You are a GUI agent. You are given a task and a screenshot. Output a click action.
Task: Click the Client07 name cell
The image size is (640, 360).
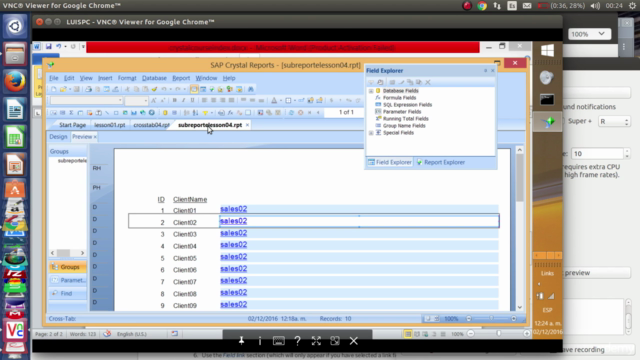point(184,282)
